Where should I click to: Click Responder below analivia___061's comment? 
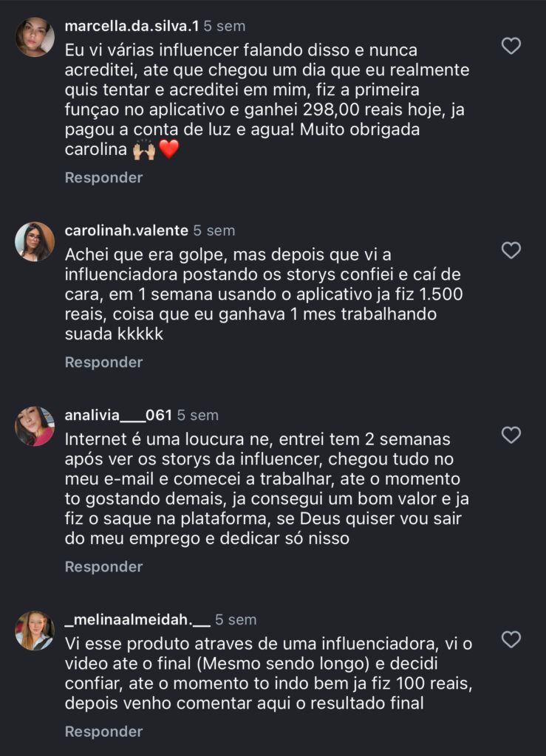pos(103,567)
